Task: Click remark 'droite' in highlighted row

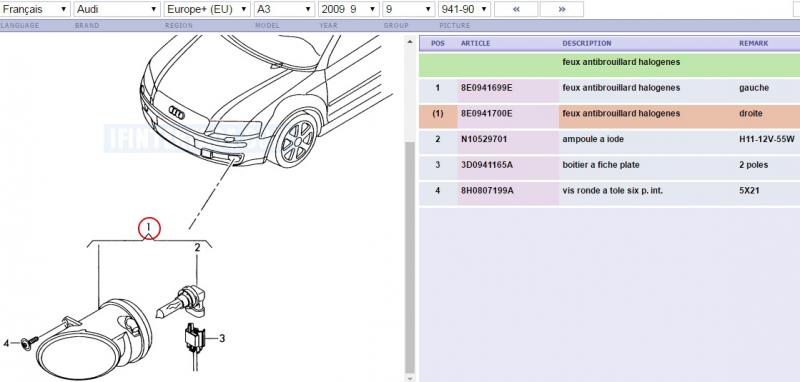Action: 751,113
